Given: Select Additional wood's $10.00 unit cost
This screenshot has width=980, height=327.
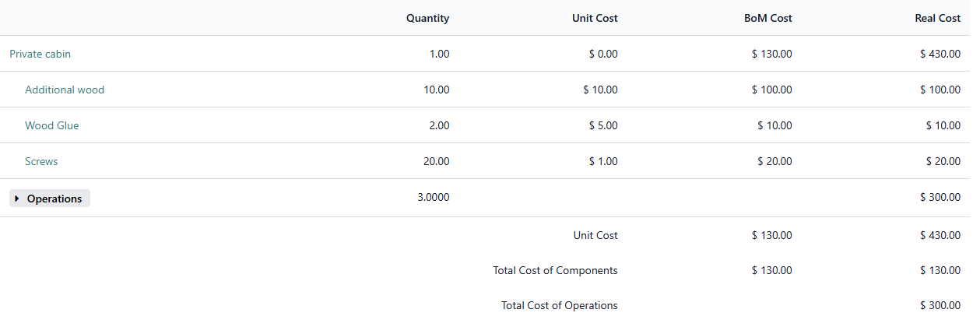Looking at the screenshot, I should coord(600,90).
